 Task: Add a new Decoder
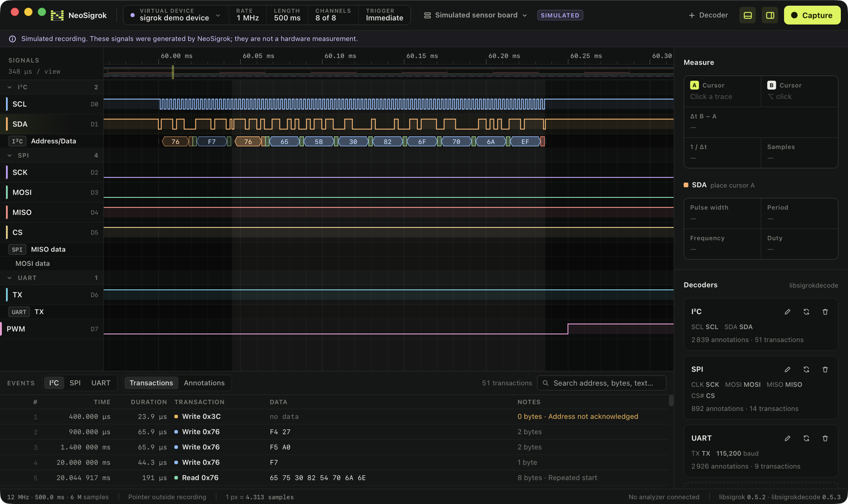pos(708,15)
